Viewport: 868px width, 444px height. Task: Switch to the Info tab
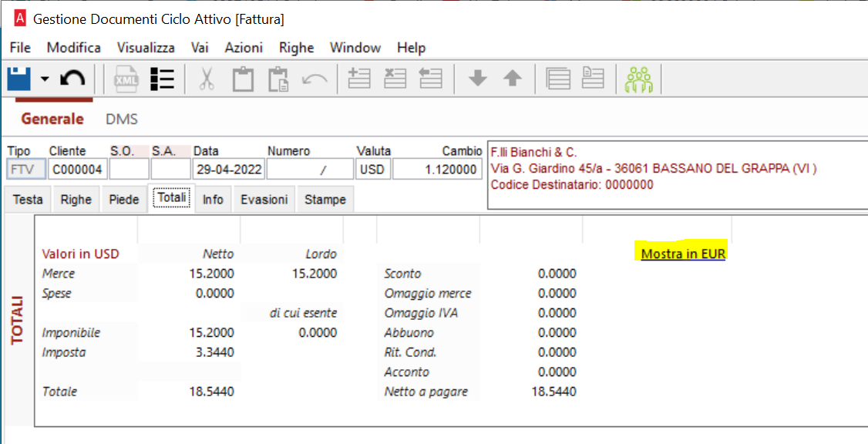click(213, 200)
